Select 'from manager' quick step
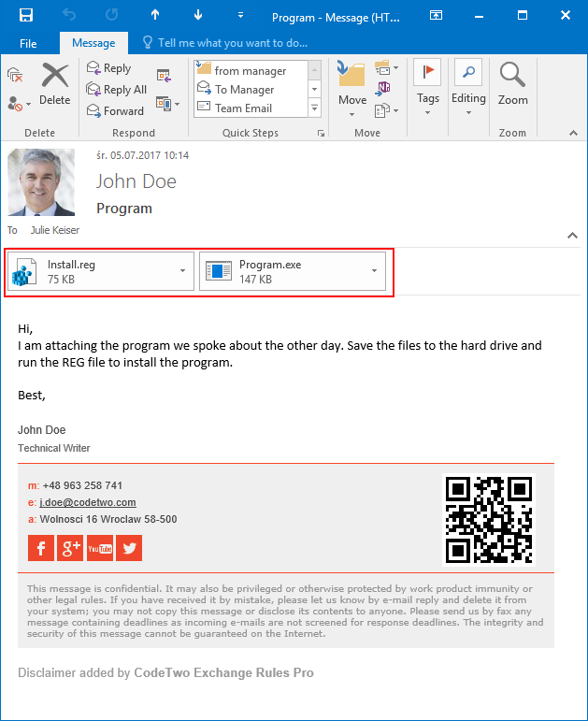The width and height of the screenshot is (588, 721). click(x=251, y=70)
